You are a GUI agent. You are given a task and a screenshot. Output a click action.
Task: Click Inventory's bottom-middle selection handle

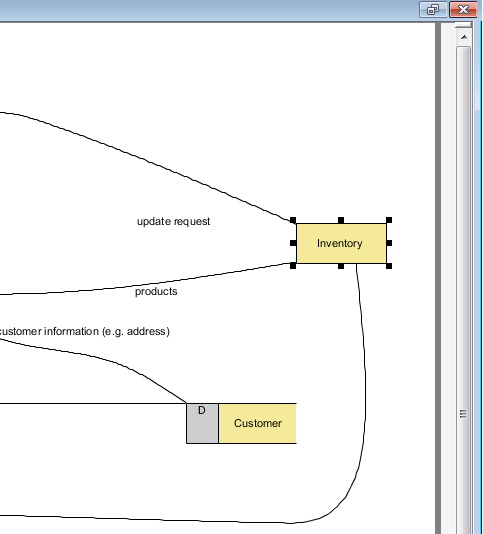(341, 266)
